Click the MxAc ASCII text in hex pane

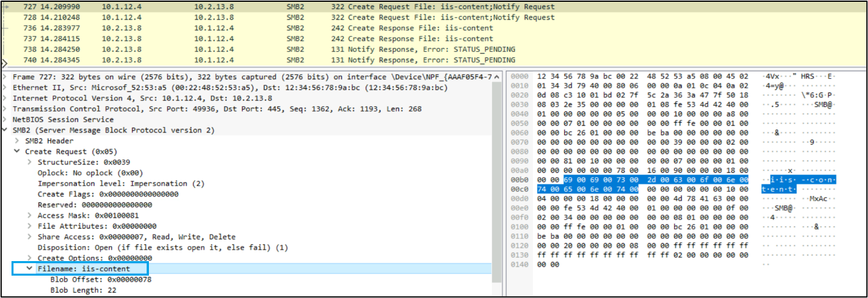tap(819, 198)
